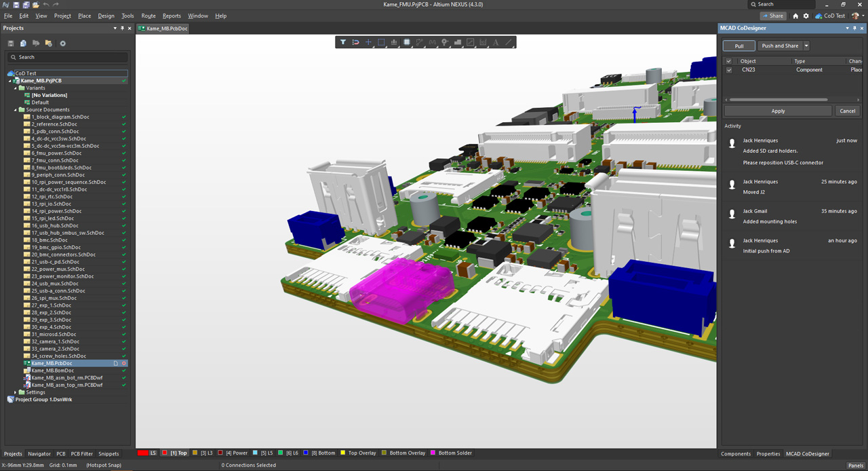Select the line placement tool icon

(x=509, y=42)
